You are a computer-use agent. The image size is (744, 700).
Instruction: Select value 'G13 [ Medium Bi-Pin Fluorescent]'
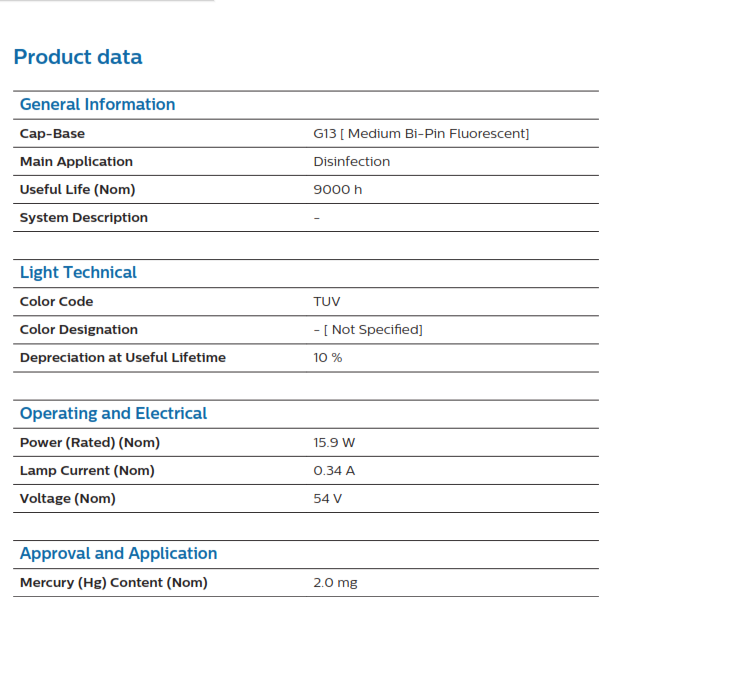[421, 134]
